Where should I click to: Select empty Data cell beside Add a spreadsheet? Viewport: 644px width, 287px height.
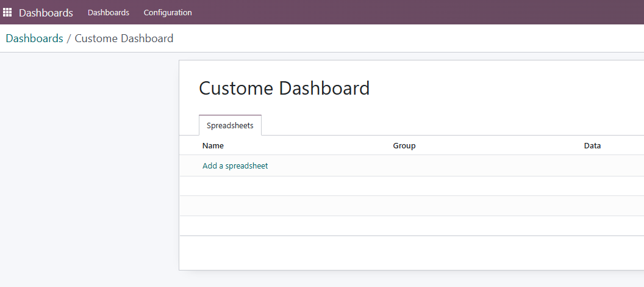pyautogui.click(x=612, y=165)
